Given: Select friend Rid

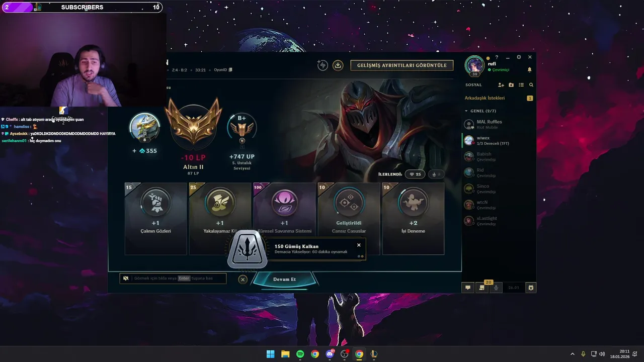Looking at the screenshot, I should pos(499,172).
